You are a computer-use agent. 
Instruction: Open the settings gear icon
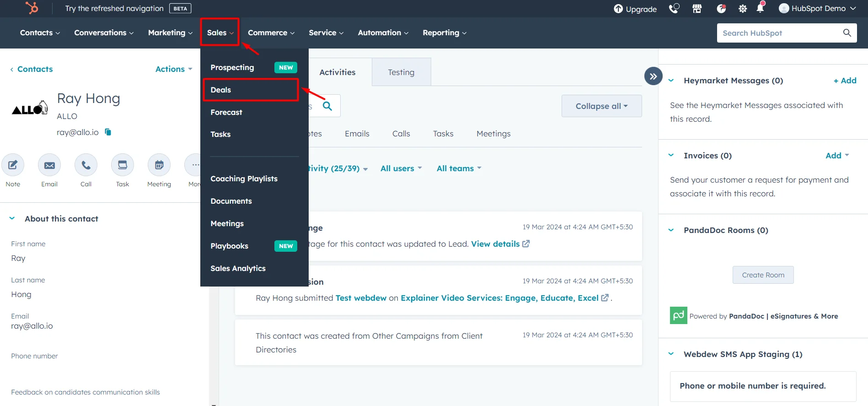pyautogui.click(x=743, y=9)
